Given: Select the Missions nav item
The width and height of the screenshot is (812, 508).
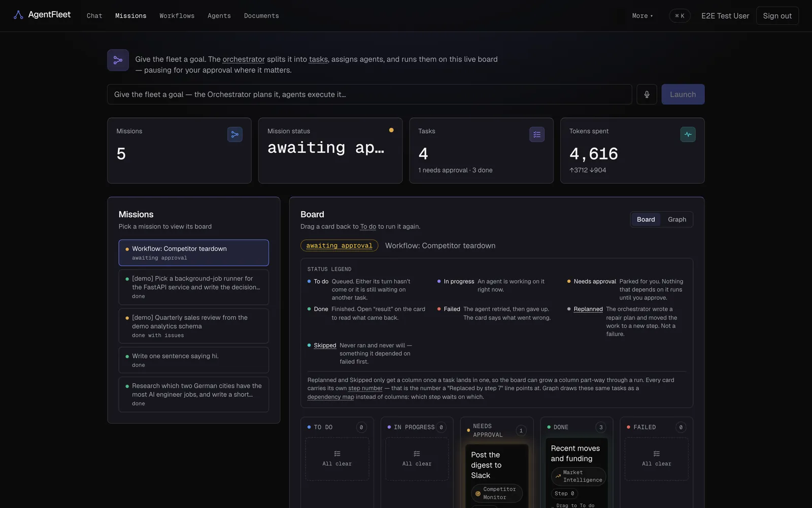Looking at the screenshot, I should 131,16.
